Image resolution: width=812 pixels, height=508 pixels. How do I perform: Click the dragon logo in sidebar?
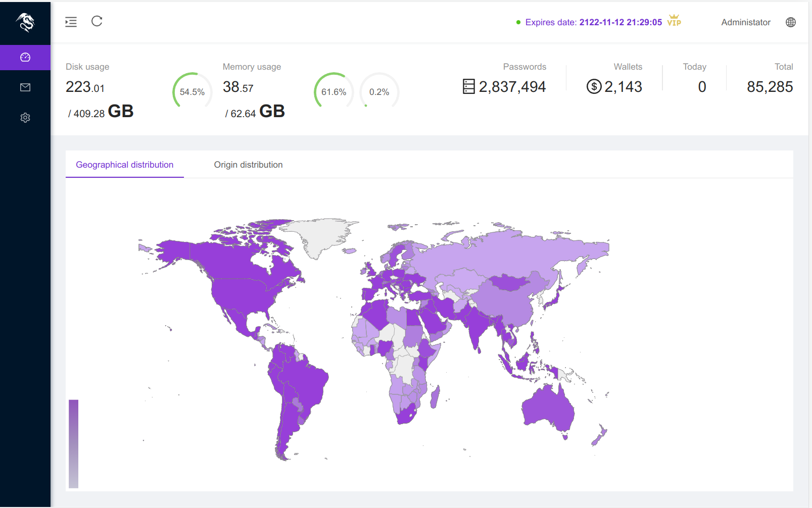[25, 22]
